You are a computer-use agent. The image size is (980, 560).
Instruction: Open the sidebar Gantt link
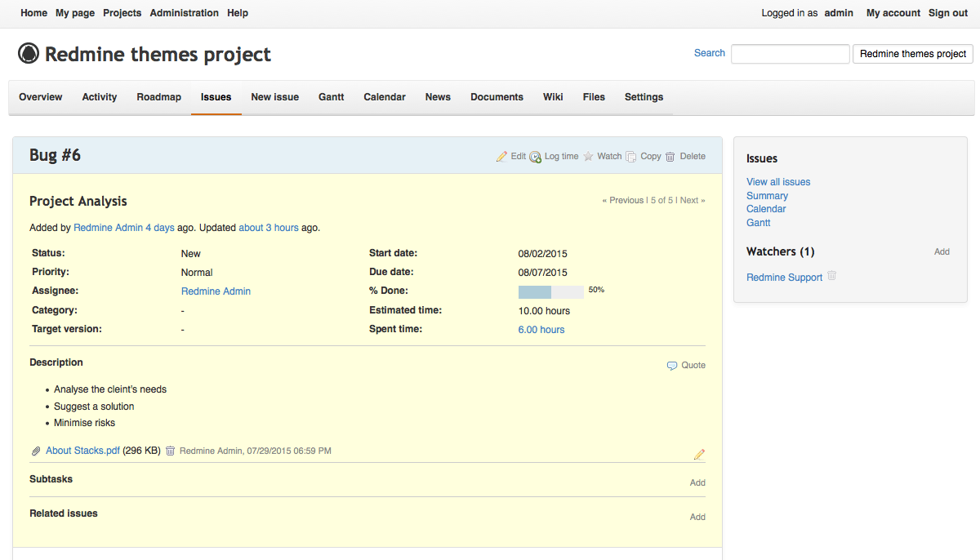coord(759,223)
